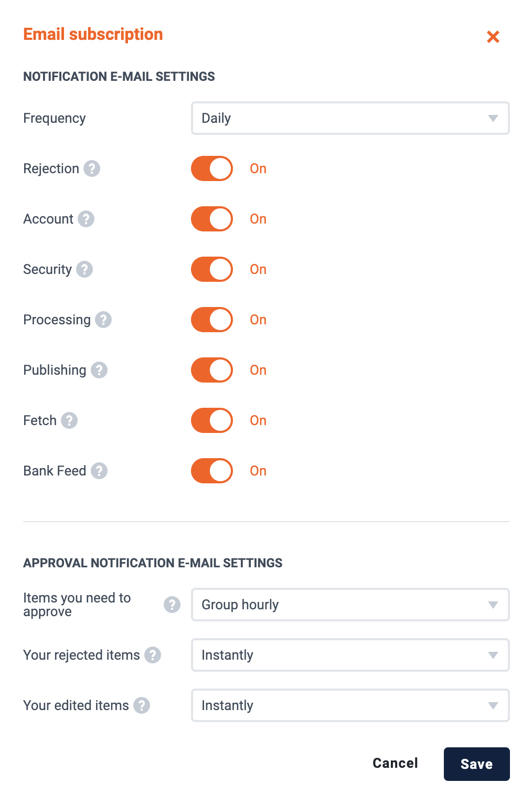Click the Save button

477,764
